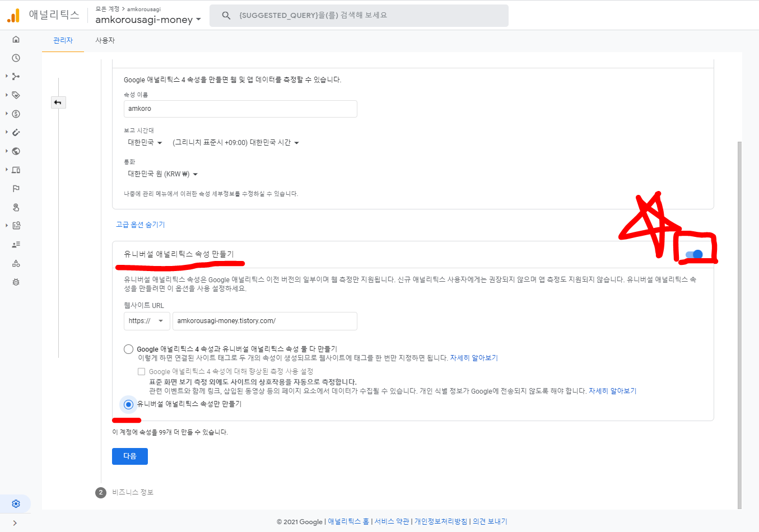This screenshot has height=532, width=759.
Task: Open the 개인정보처리방침 footer link
Action: [x=441, y=521]
